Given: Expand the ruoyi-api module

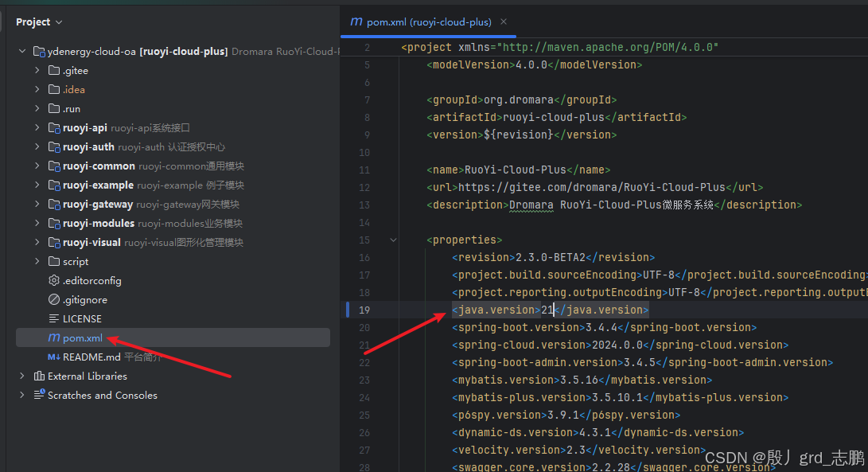Looking at the screenshot, I should pos(37,127).
